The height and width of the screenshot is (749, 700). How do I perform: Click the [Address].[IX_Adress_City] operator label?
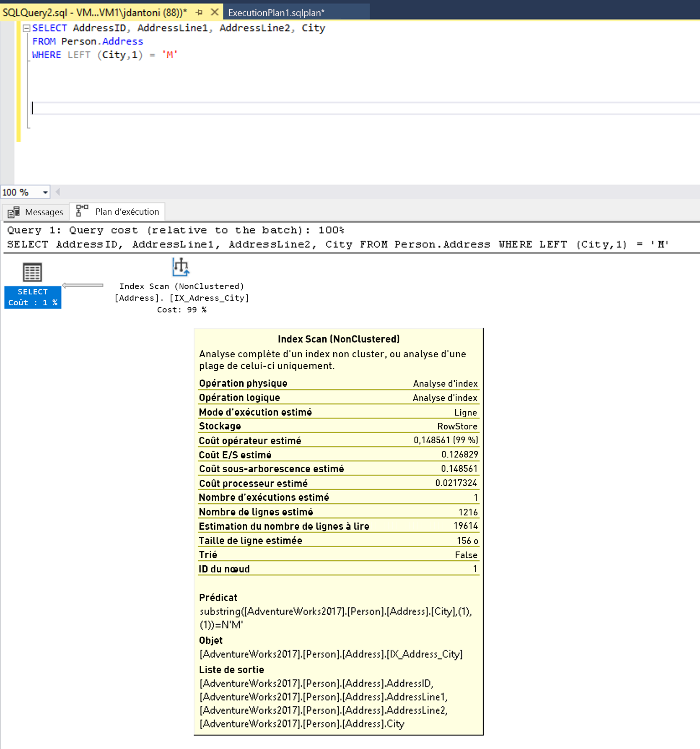tap(182, 298)
